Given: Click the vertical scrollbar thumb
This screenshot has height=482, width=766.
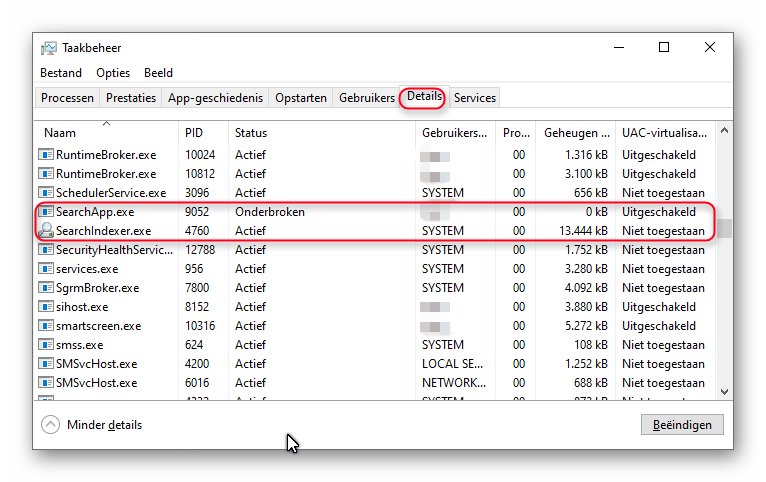Looking at the screenshot, I should click(724, 228).
